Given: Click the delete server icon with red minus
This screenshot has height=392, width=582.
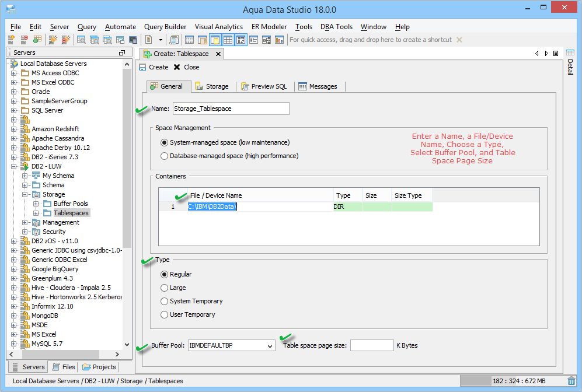Looking at the screenshot, I should (24, 40).
